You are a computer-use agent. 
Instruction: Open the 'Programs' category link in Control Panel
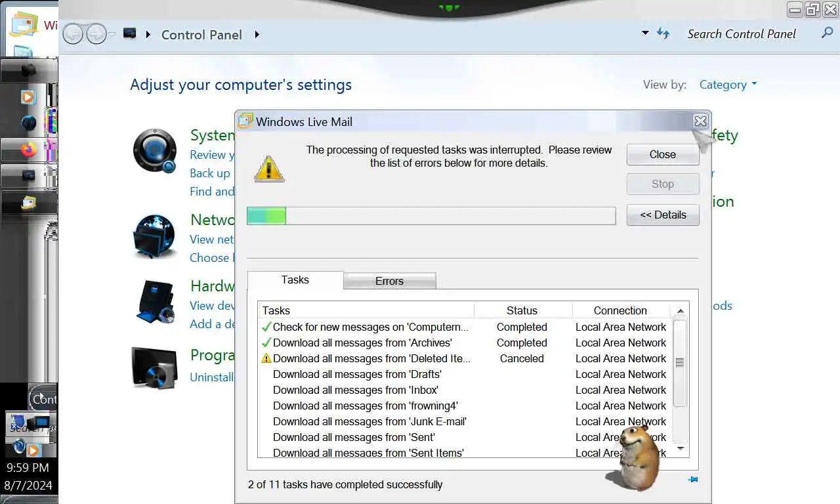click(x=212, y=355)
